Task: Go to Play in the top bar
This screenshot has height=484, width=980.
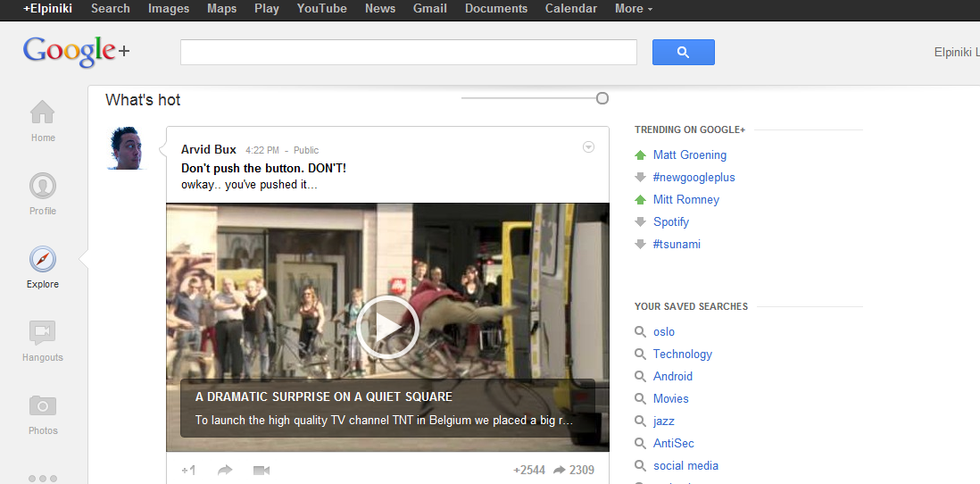Action: coord(267,9)
